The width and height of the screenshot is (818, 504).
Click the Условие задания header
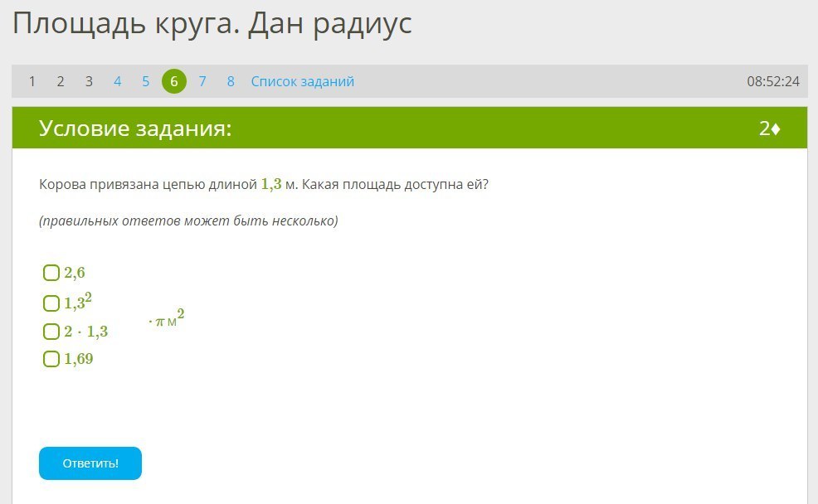click(135, 128)
